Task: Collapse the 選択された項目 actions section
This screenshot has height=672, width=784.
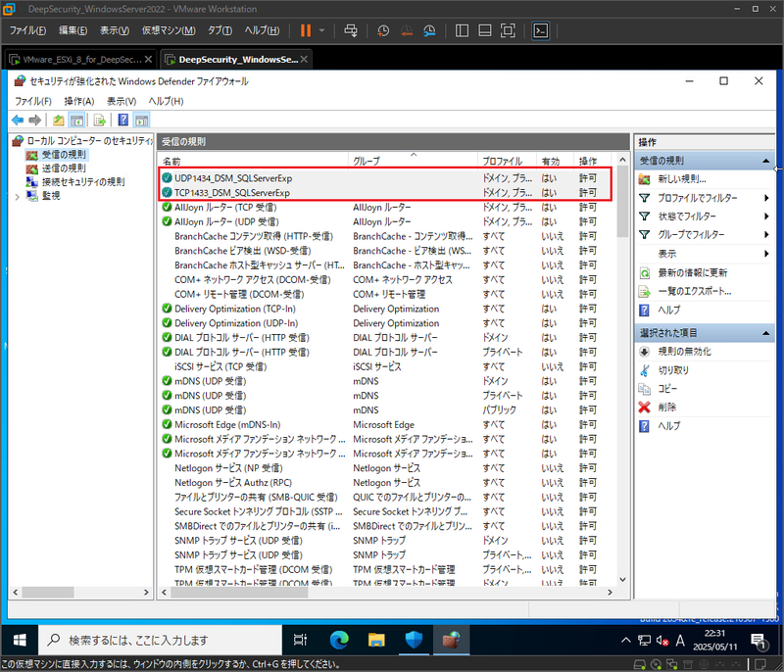Action: pos(765,333)
